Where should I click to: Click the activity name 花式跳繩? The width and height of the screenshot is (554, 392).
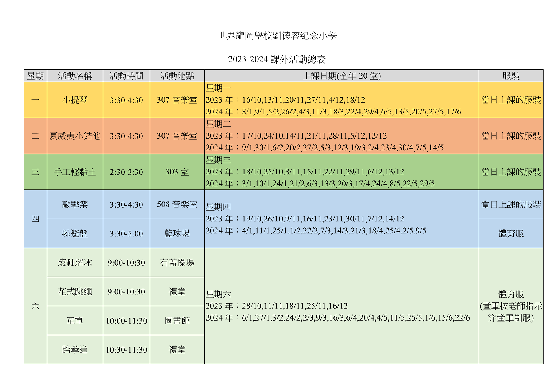[75, 291]
